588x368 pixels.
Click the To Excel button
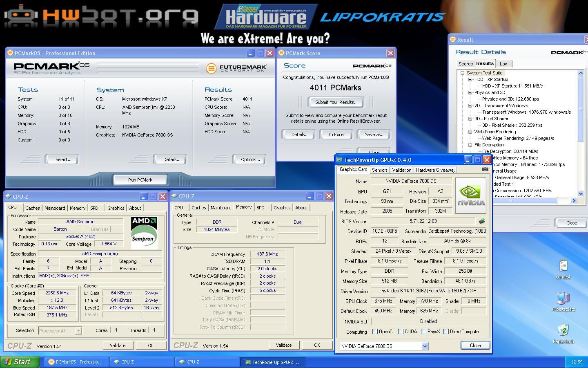coord(336,135)
